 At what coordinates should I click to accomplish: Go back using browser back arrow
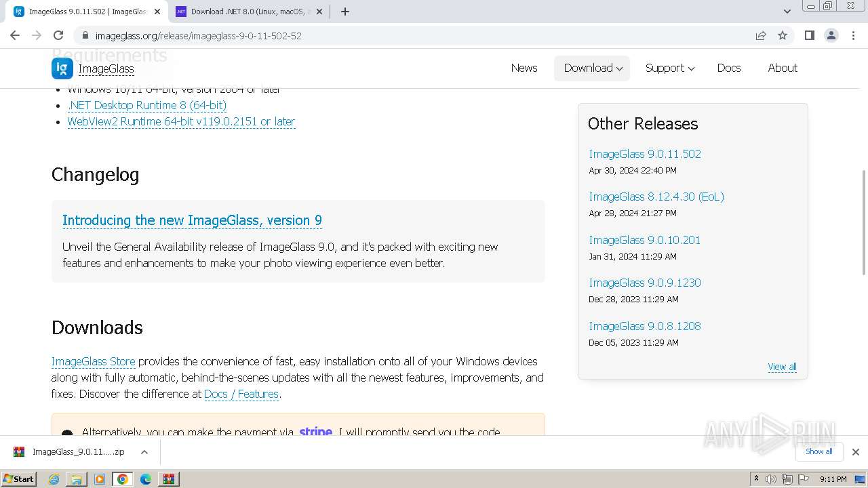[x=15, y=35]
